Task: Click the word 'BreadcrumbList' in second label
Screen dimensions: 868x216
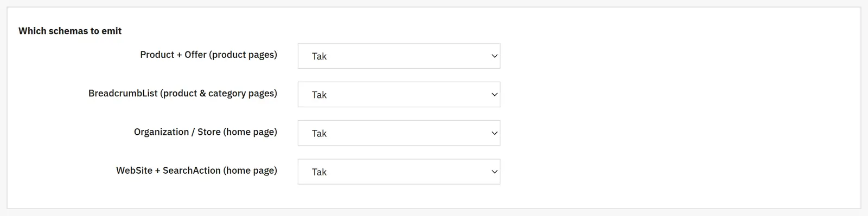Action: (x=123, y=93)
